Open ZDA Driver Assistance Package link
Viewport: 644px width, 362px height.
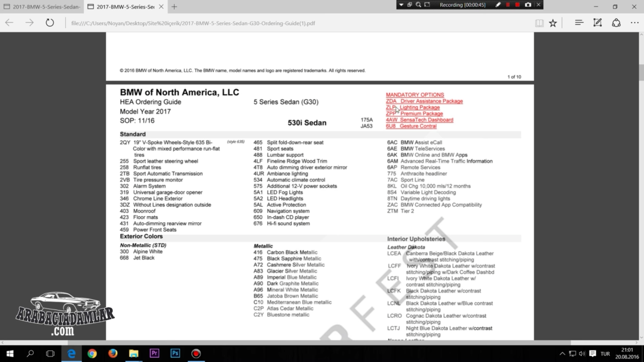tap(424, 101)
